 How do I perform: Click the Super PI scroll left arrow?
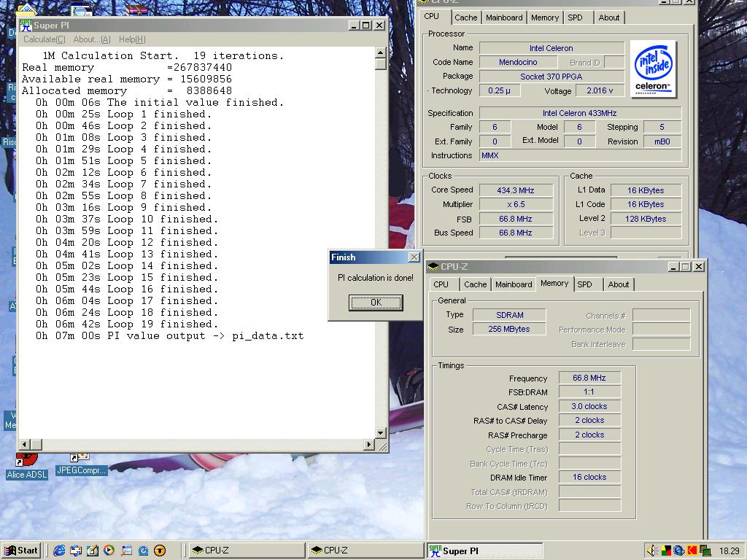[25, 444]
